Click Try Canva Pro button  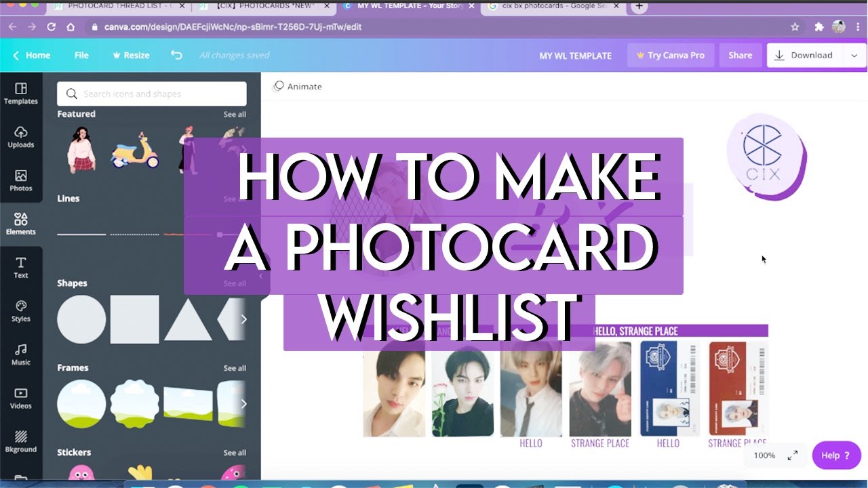[670, 56]
